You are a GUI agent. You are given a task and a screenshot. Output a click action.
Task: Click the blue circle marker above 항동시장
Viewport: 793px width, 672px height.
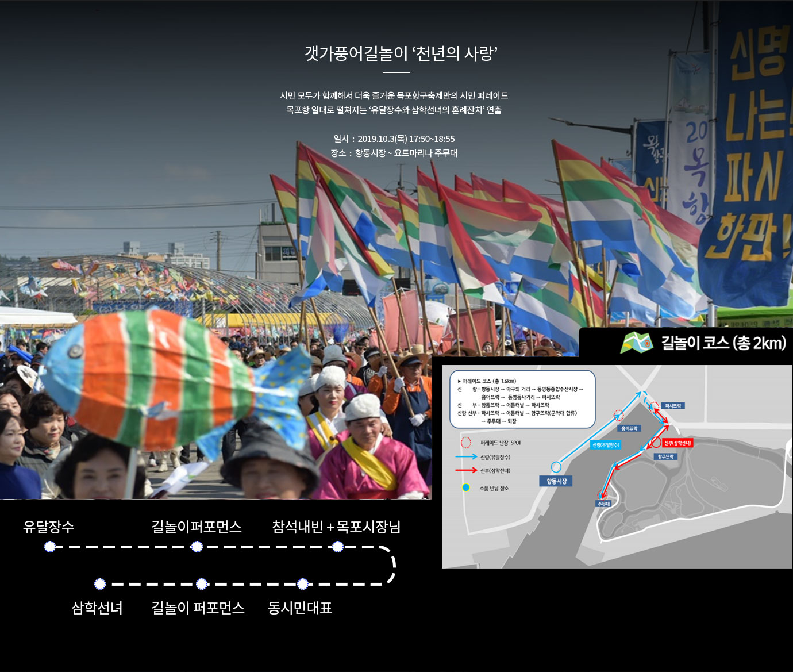click(x=556, y=467)
